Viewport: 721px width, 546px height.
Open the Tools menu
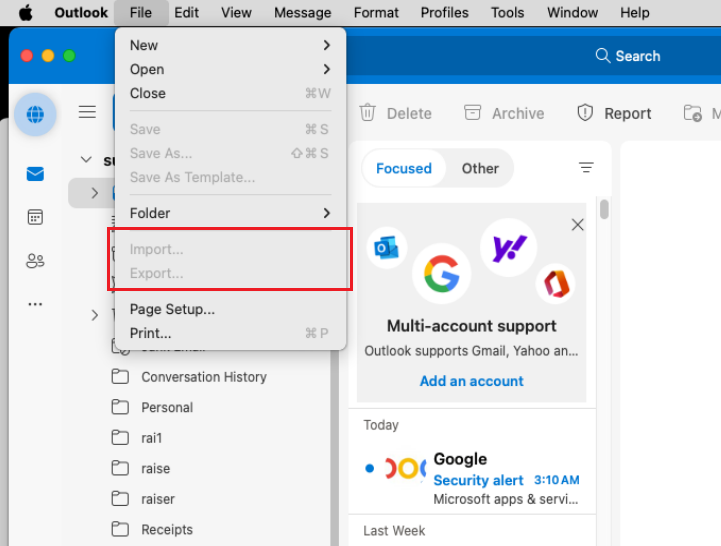pos(507,12)
